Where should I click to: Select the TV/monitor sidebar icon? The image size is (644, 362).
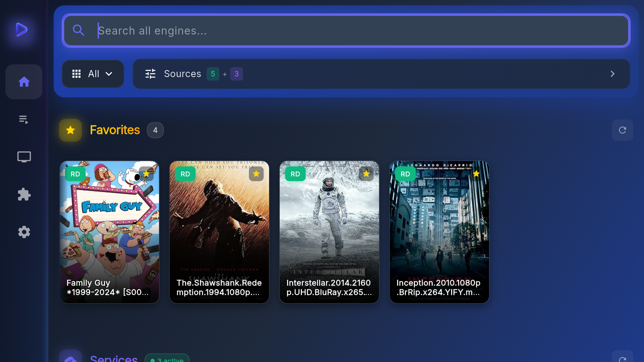[x=23, y=157]
